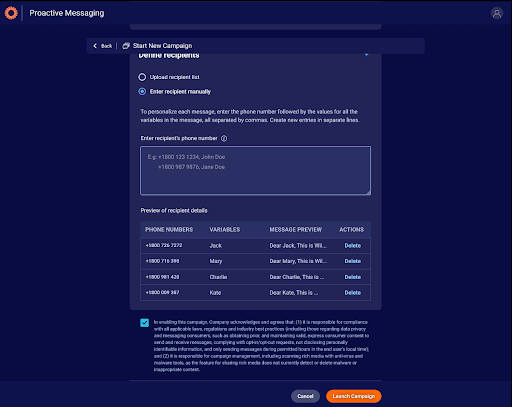Uncheck the campaign compliance agreement checkbox
Viewport: 512px width, 407px height.
click(x=144, y=323)
